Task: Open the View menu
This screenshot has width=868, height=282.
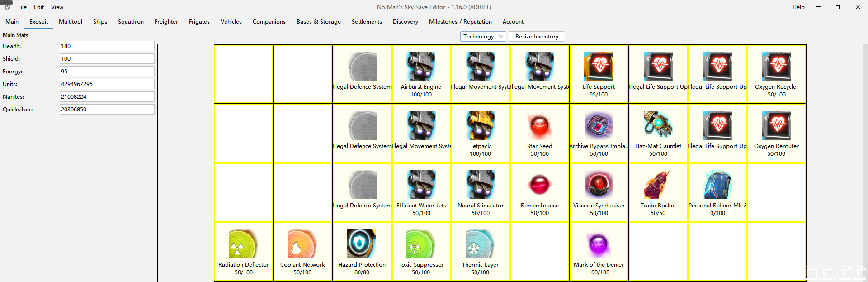Action: pos(57,7)
